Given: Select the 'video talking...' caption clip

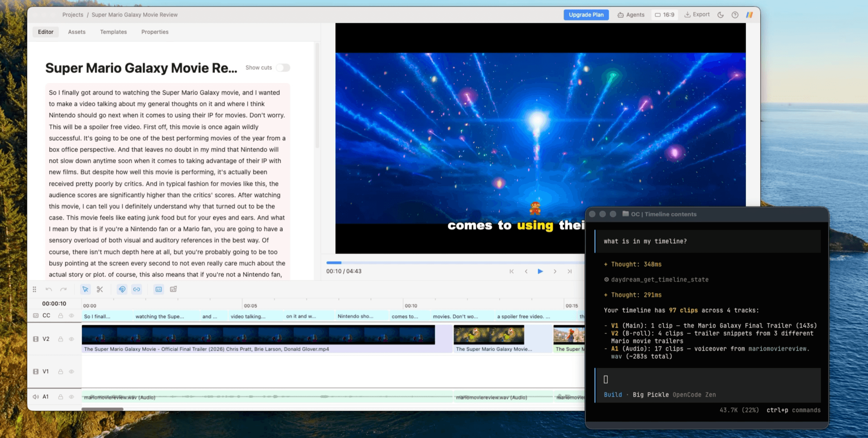Looking at the screenshot, I should pos(255,316).
